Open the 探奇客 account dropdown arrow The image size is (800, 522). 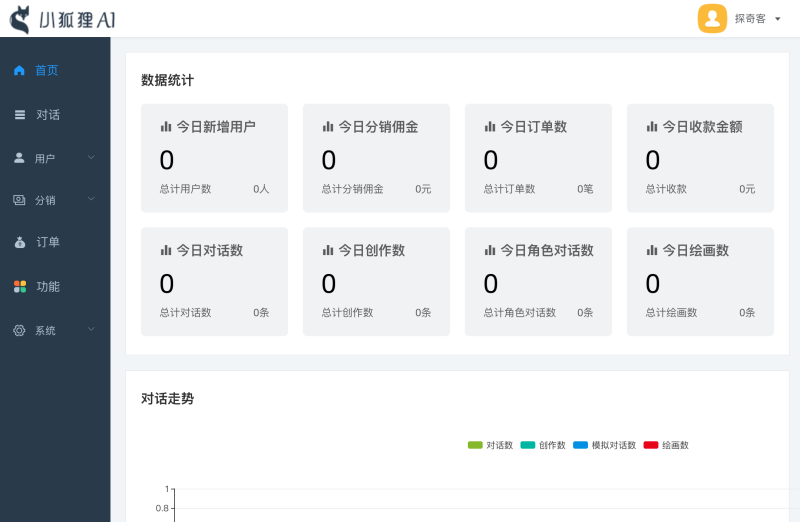click(x=778, y=19)
